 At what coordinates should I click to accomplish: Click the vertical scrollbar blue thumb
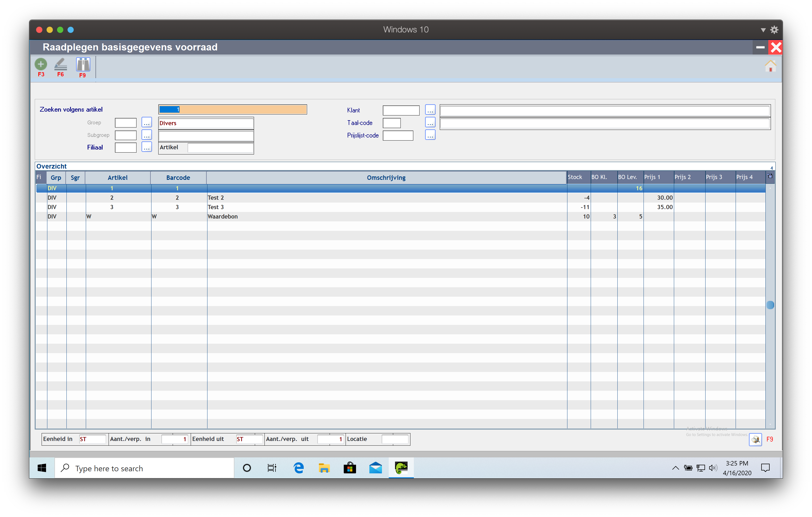point(770,305)
